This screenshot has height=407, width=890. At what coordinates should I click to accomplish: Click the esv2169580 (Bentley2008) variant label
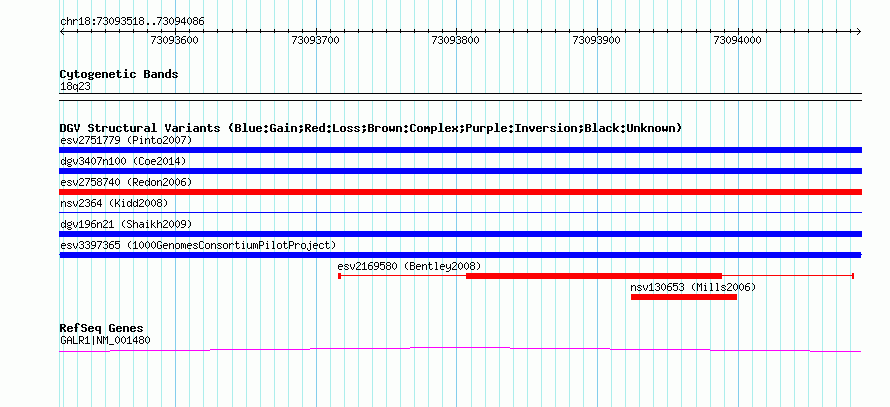[409, 266]
